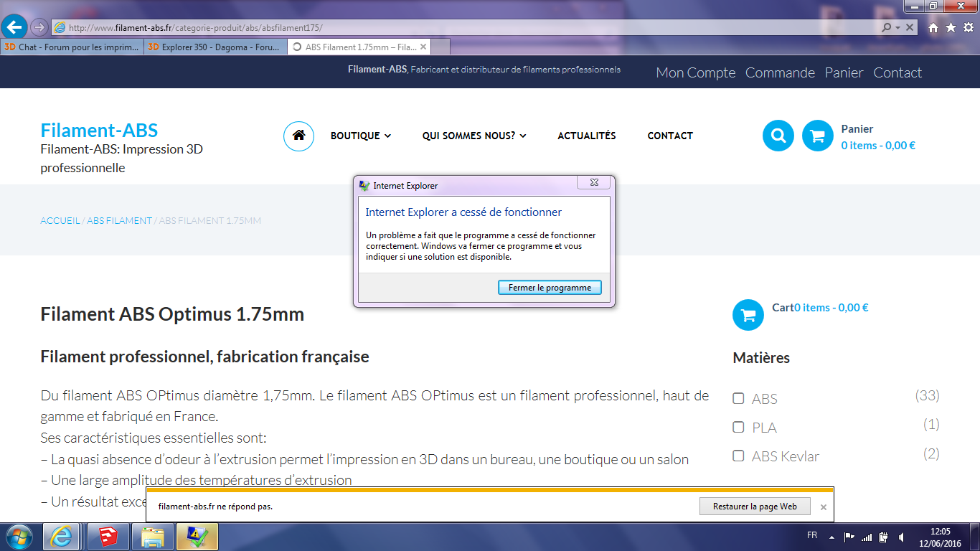The image size is (980, 551).
Task: Click the FR language indicator
Action: point(812,535)
